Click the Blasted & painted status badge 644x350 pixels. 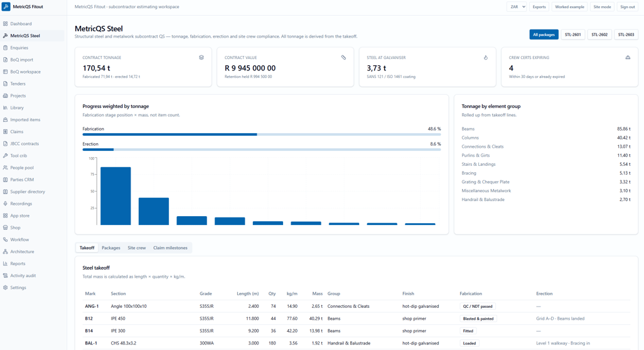[478, 319]
